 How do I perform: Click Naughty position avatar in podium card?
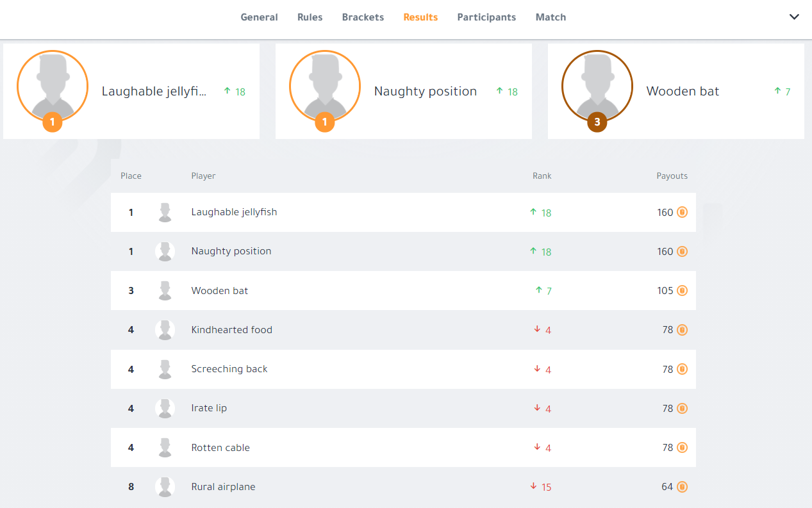pos(324,86)
